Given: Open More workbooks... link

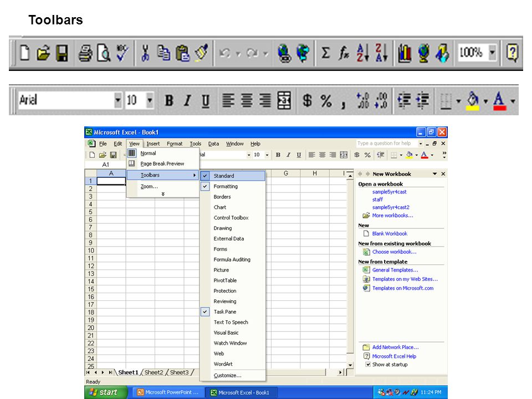Looking at the screenshot, I should (x=392, y=215).
